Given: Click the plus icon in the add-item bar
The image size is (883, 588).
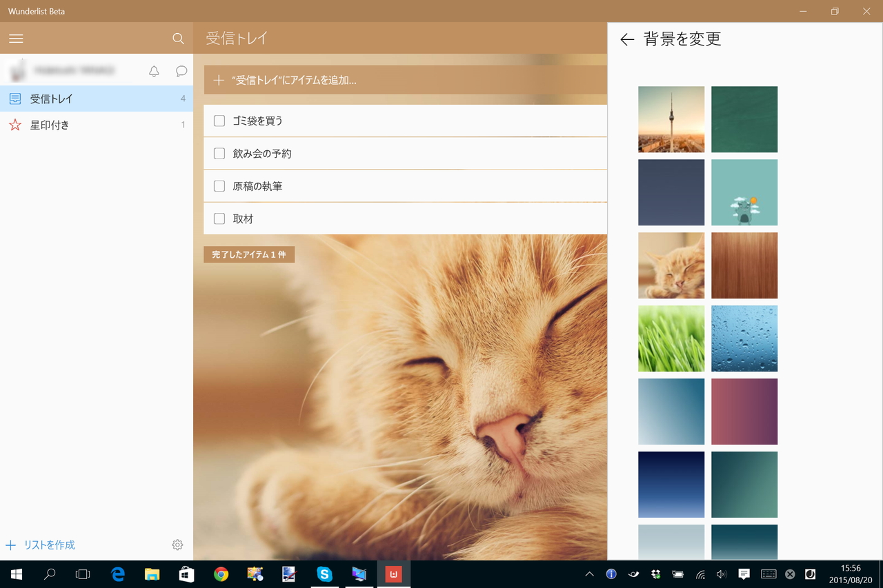Looking at the screenshot, I should pyautogui.click(x=219, y=80).
